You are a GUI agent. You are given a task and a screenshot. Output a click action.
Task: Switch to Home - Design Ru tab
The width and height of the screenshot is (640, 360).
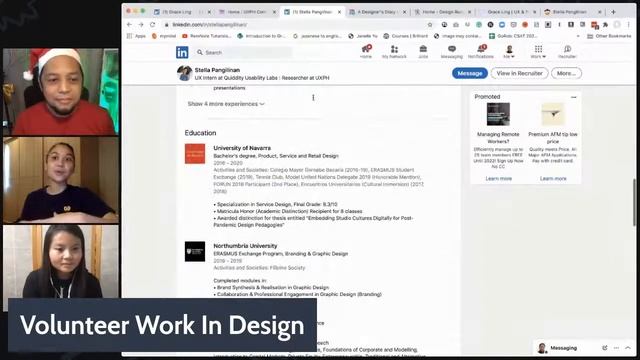(442, 12)
